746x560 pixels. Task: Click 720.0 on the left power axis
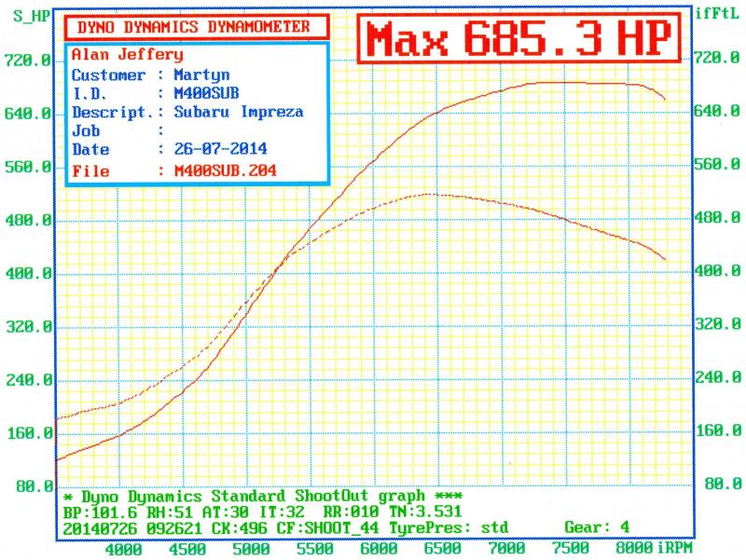(x=29, y=61)
